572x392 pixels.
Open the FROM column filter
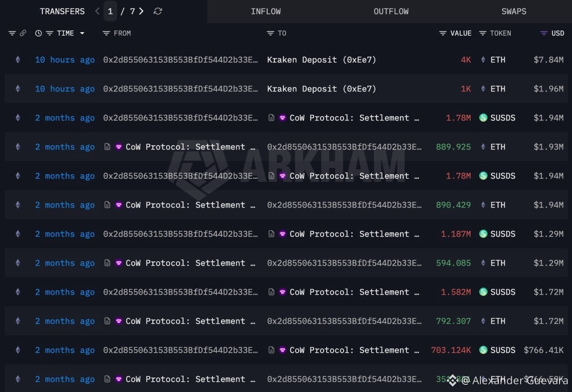[106, 33]
